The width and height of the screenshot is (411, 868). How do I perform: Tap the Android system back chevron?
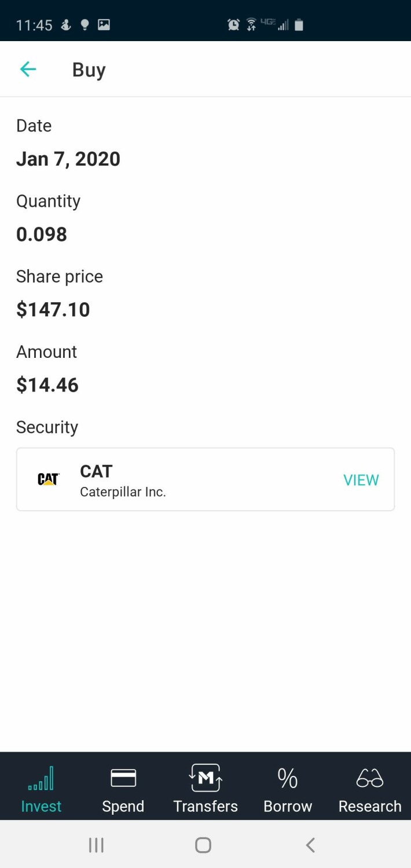point(310,845)
